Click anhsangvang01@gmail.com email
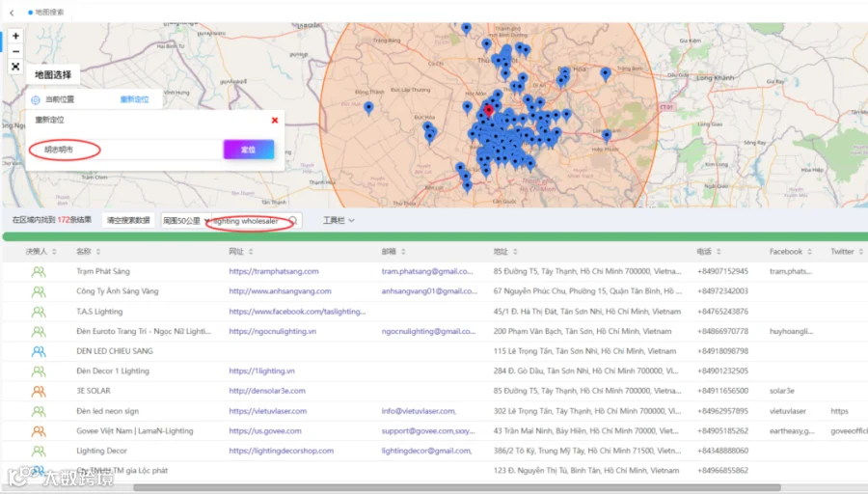This screenshot has width=868, height=494. tap(429, 291)
